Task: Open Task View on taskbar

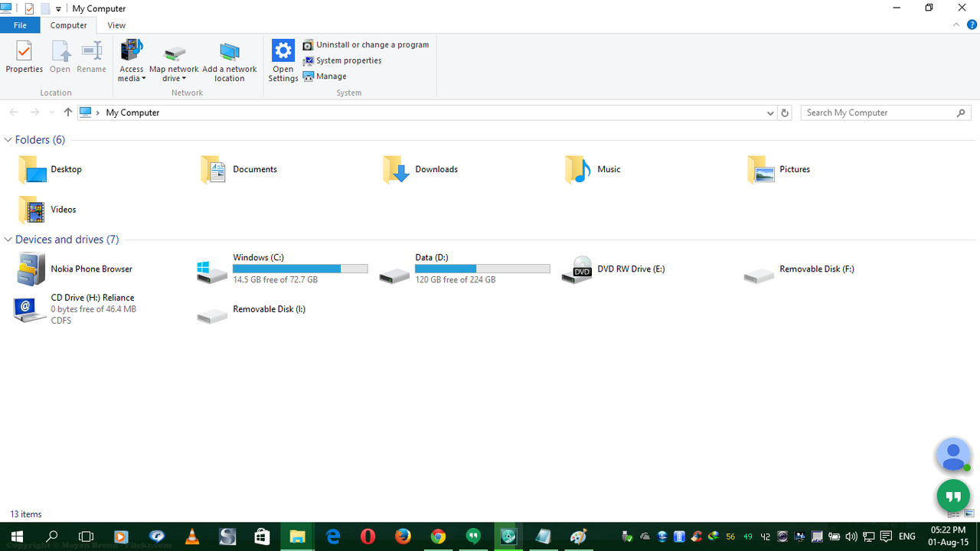Action: click(87, 536)
